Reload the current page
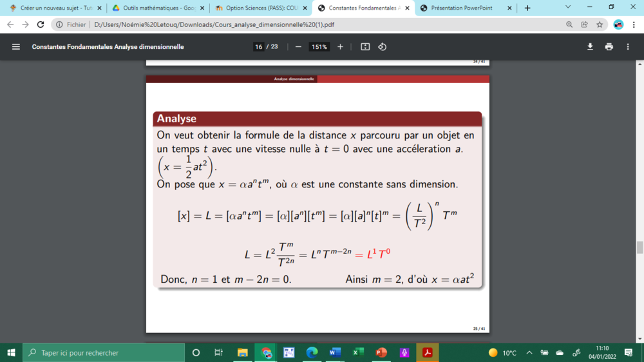Image resolution: width=644 pixels, height=362 pixels. 41,24
